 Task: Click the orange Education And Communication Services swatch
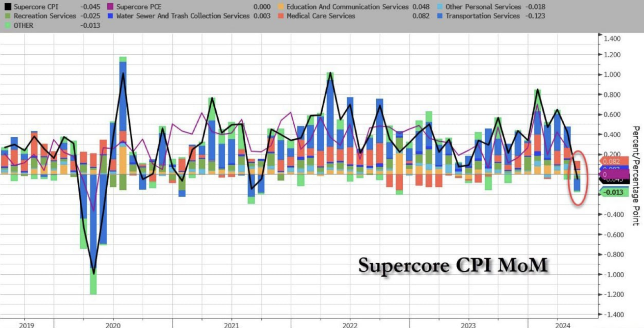280,7
